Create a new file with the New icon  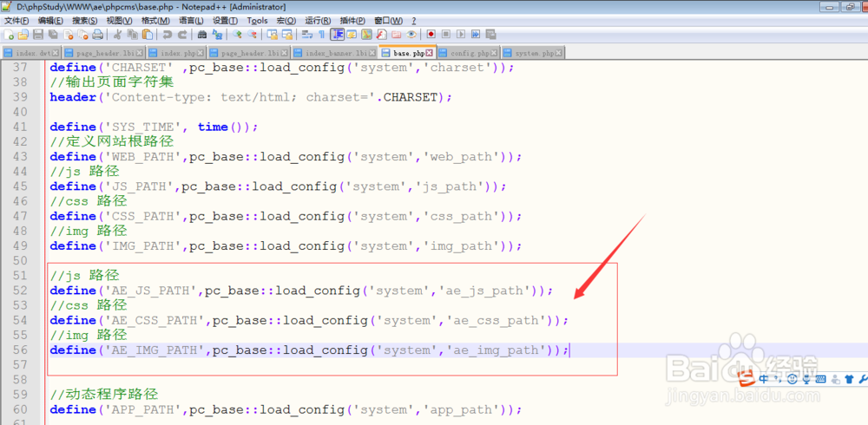[x=9, y=35]
